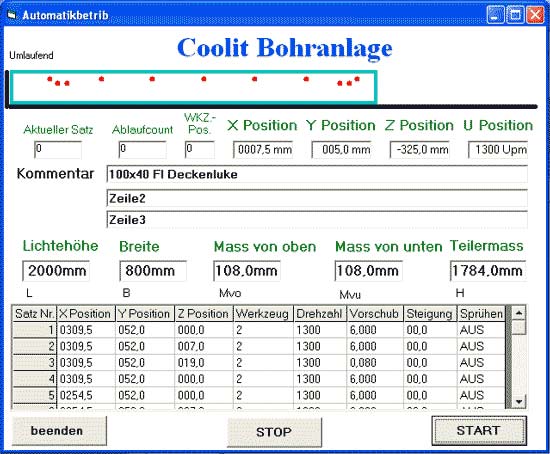550x454 pixels.
Task: Select row header for Satz 5
Action: (34, 395)
